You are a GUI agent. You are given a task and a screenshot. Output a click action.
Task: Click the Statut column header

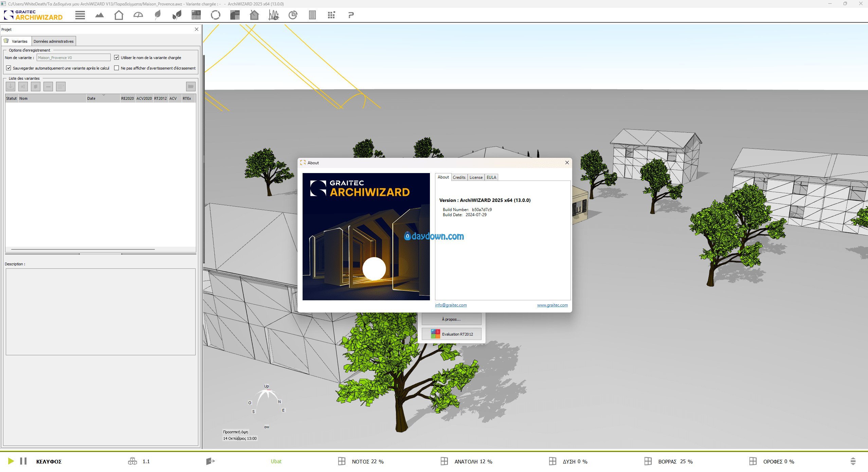click(12, 98)
